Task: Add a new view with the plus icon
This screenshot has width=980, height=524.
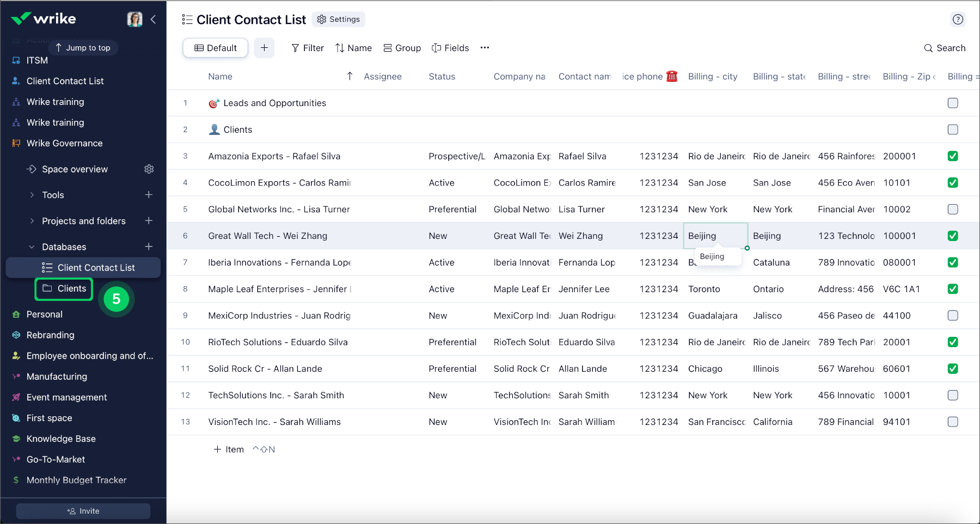Action: 265,48
